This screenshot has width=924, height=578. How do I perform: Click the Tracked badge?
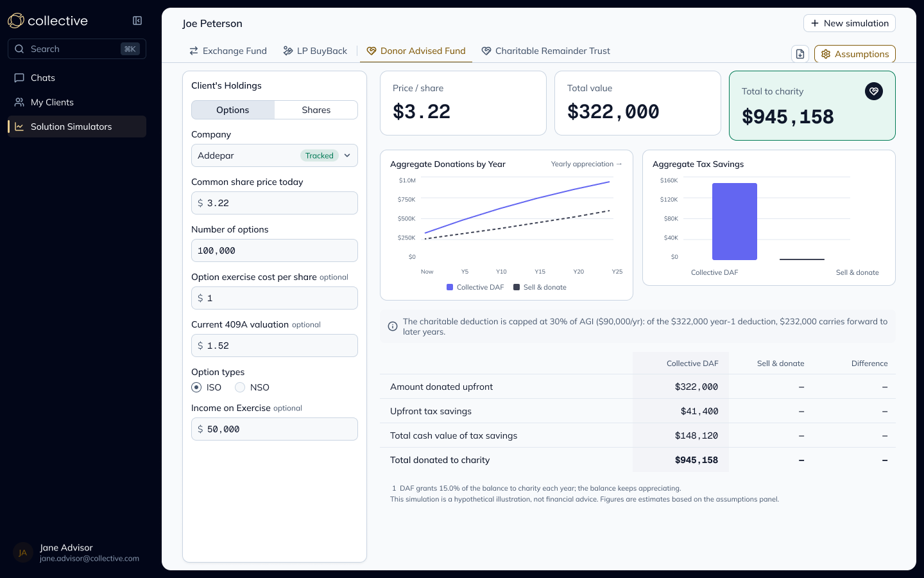pyautogui.click(x=320, y=155)
